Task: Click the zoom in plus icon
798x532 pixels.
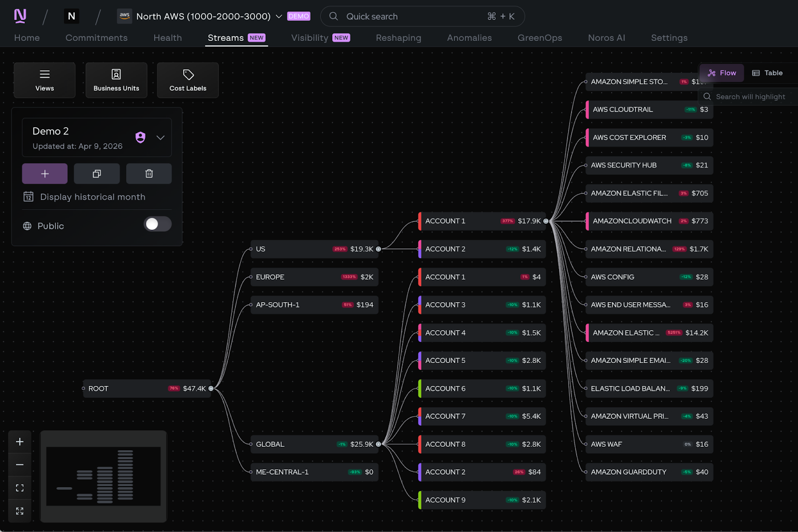Action: tap(19, 441)
